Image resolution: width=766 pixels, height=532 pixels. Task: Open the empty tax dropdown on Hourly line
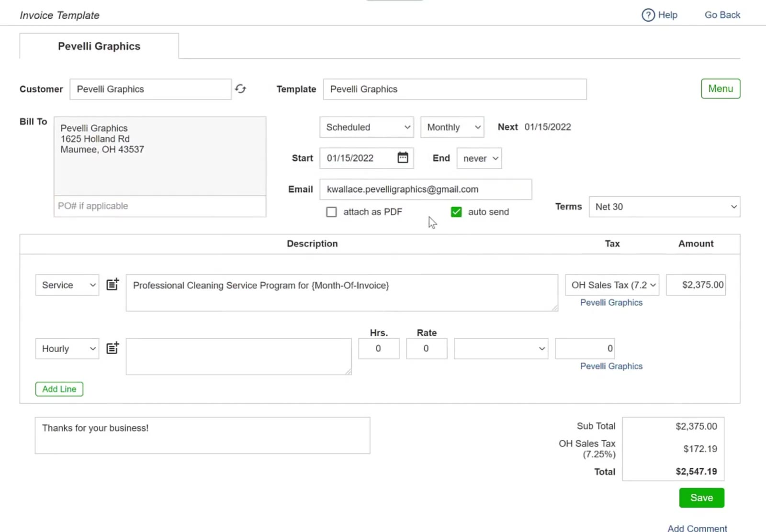click(x=501, y=349)
